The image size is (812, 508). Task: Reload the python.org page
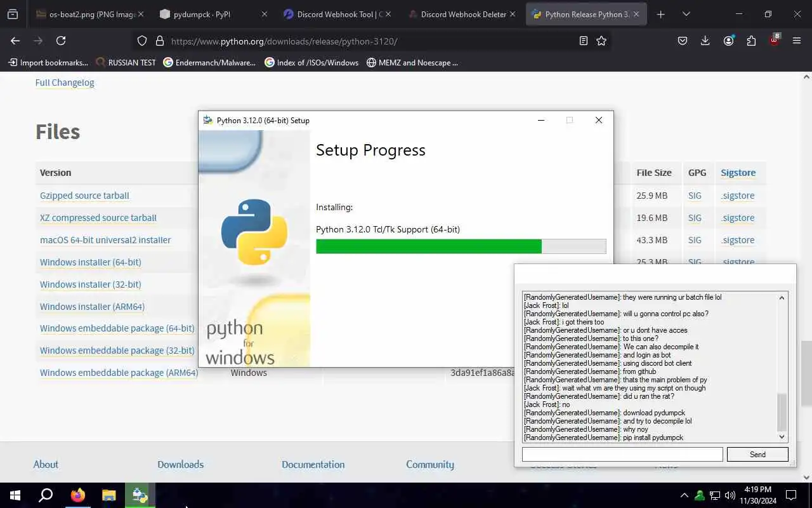(x=61, y=41)
